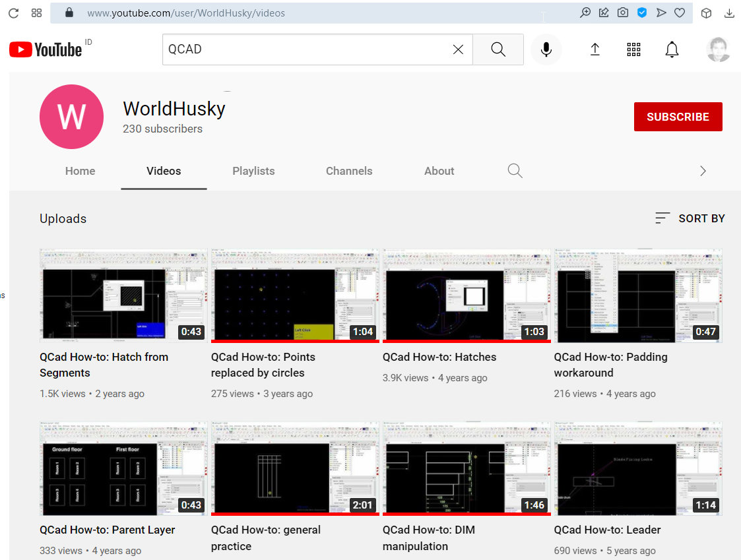Image resolution: width=741 pixels, height=560 pixels.
Task: Click title QCad How-to: Points replaced by circles
Action: (x=263, y=365)
